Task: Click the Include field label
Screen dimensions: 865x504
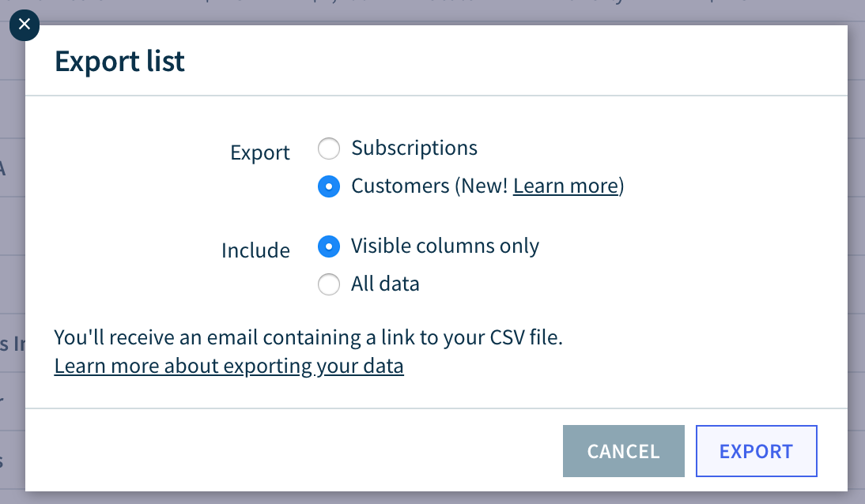Action: 255,250
